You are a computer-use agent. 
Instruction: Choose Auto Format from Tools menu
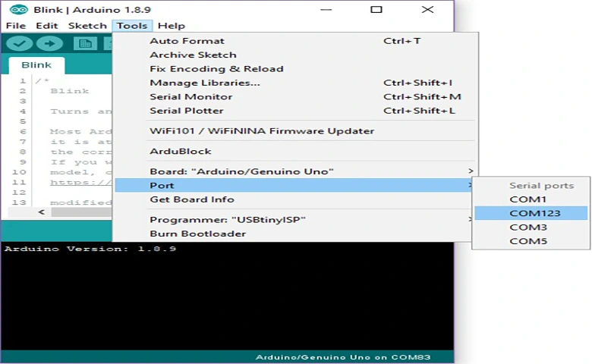click(294, 41)
